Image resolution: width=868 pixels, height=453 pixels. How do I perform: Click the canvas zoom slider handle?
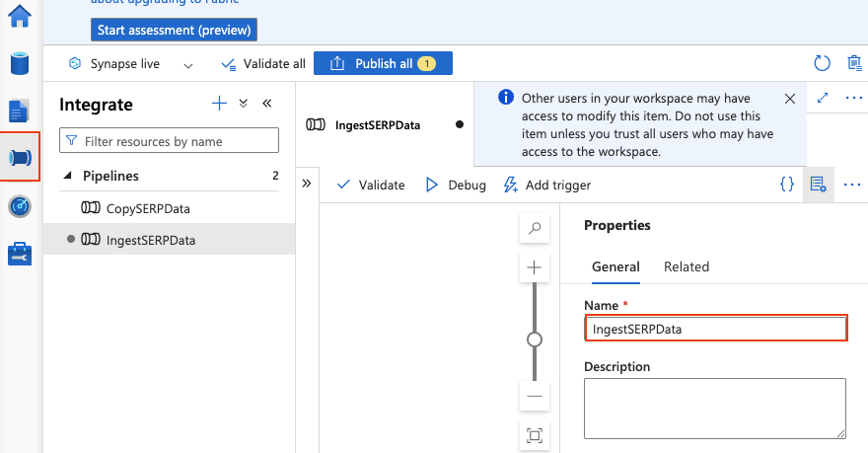(x=535, y=340)
